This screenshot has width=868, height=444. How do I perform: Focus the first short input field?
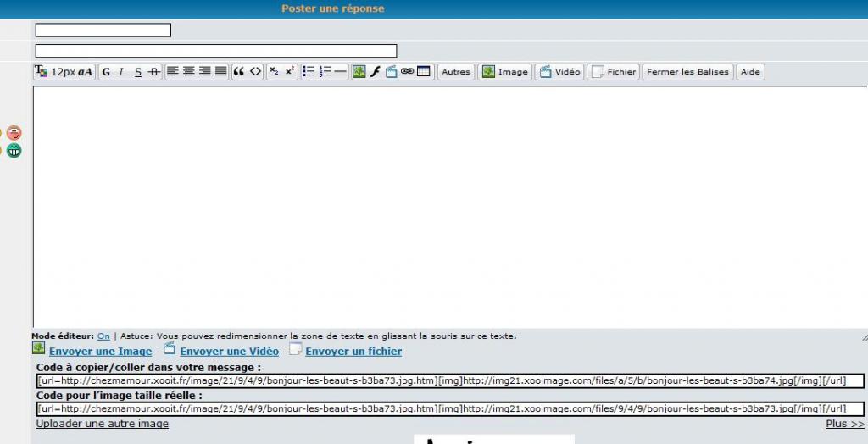pyautogui.click(x=103, y=30)
